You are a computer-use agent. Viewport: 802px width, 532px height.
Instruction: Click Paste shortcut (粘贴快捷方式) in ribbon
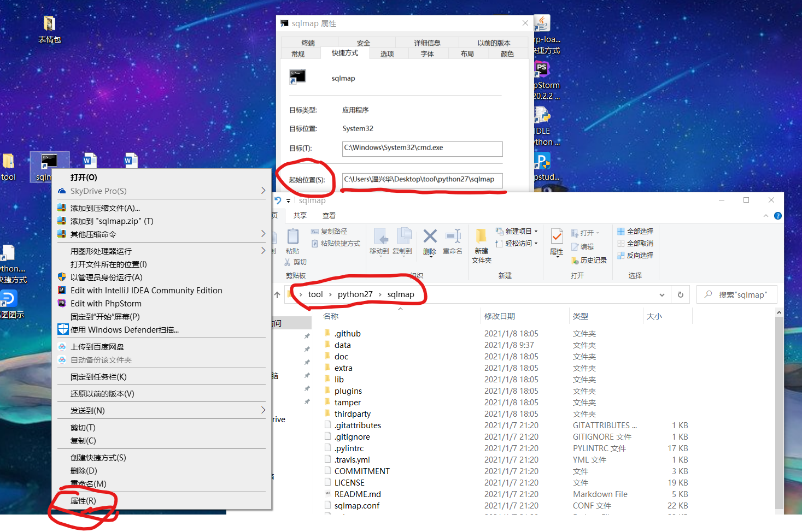click(336, 244)
